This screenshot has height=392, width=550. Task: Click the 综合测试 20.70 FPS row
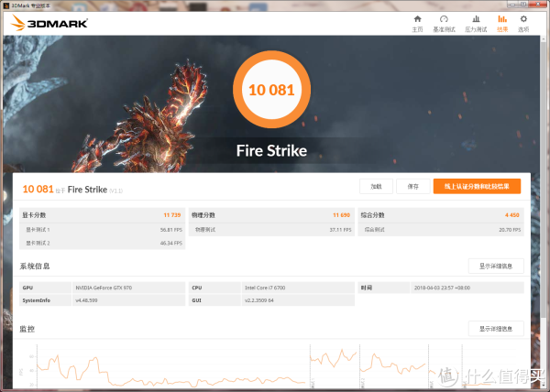tap(441, 230)
